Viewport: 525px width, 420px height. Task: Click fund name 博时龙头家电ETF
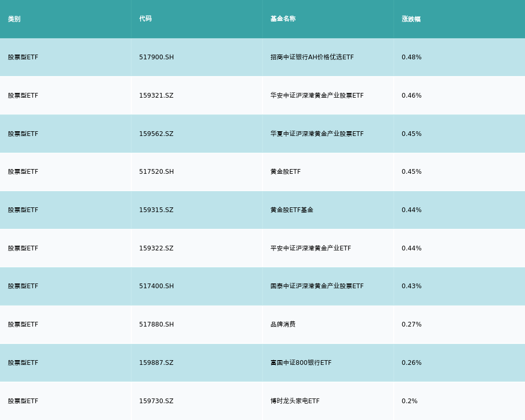pos(295,401)
